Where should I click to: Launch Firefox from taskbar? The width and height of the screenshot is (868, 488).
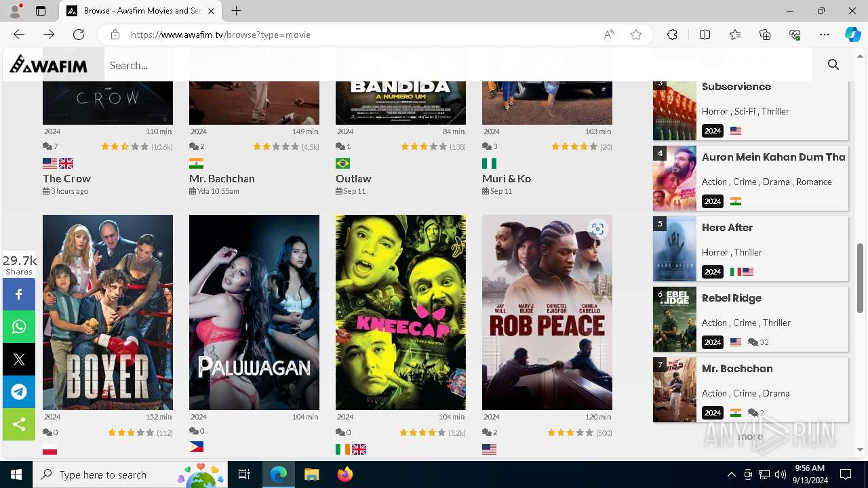(345, 474)
